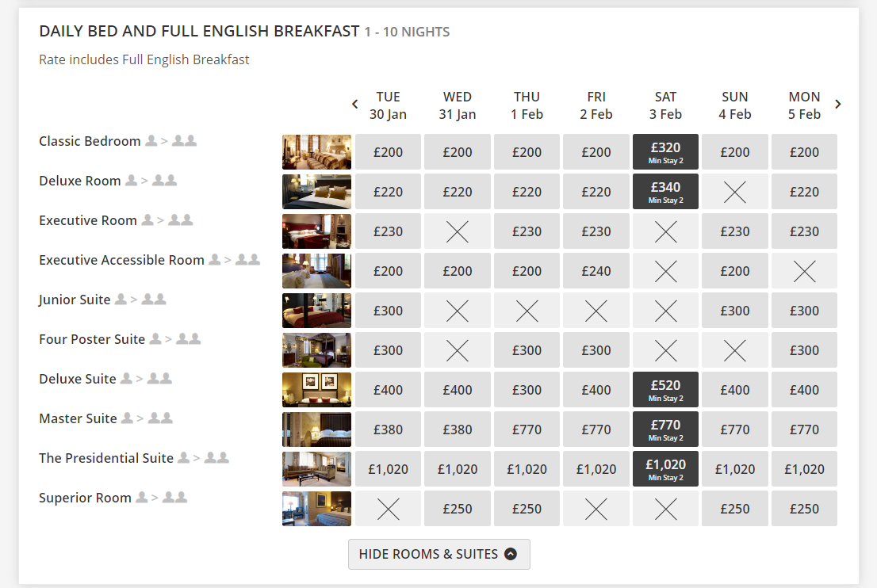Select Executive Accessible Room £240 Friday rate
Viewport: 877px width, 588px height.
pyautogui.click(x=596, y=271)
